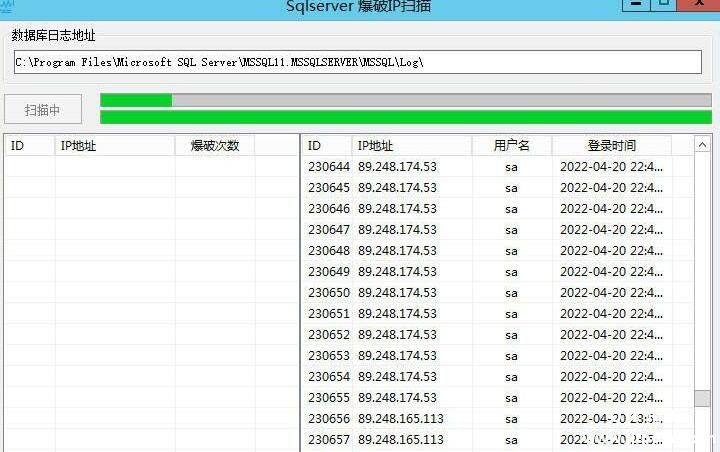Click IP 89.248.165.113 in row 230657
Viewport: 720px width, 452px height.
tap(401, 440)
